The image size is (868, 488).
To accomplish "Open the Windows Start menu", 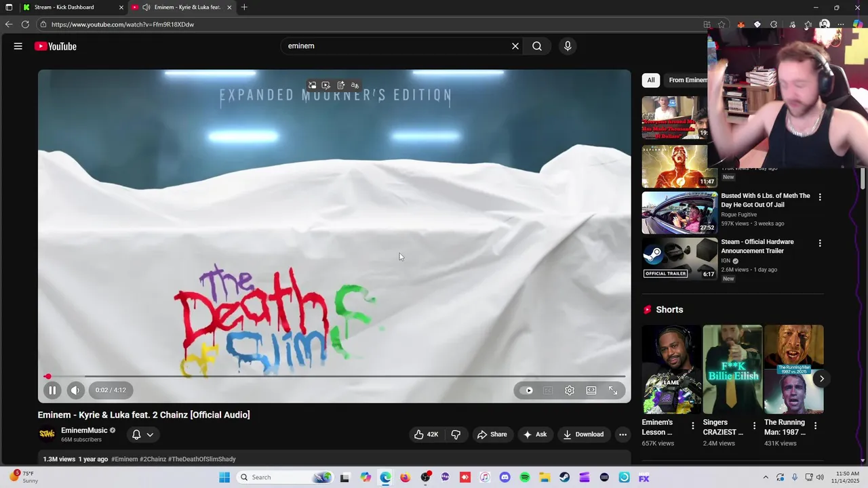I will 224,477.
